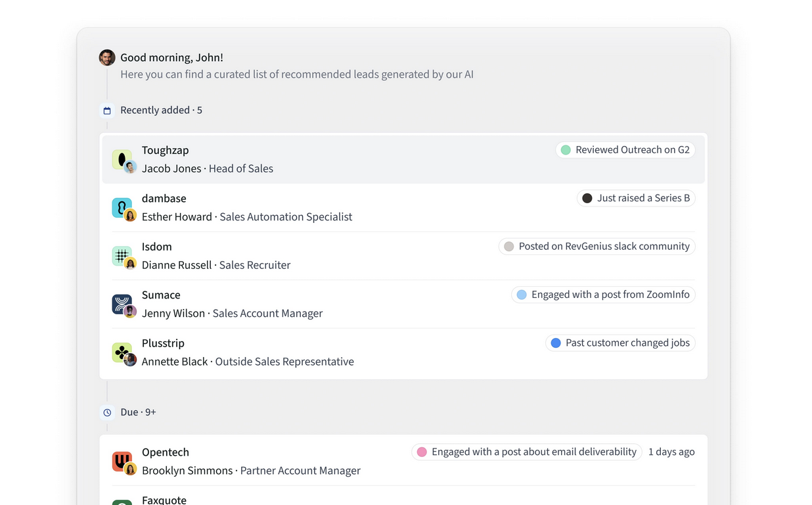Screen dimensions: 812x505
Task: Select the Isdom grid logo
Action: (x=121, y=255)
